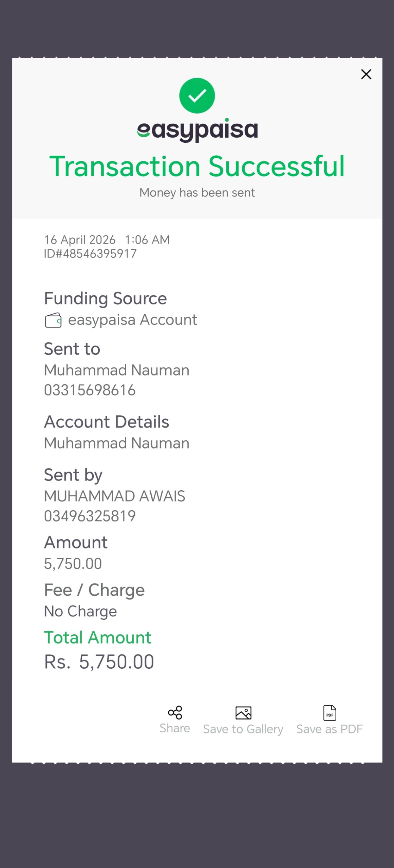Click the 16 April 2026 date text

point(80,240)
